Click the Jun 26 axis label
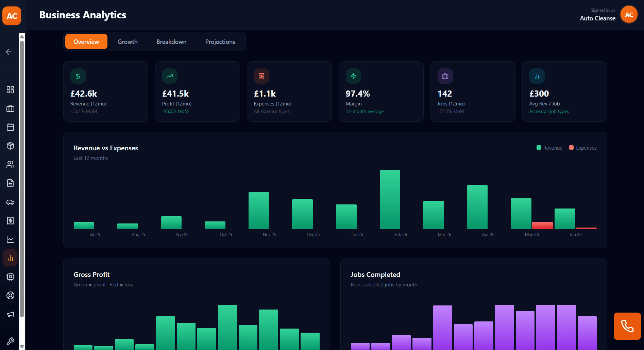644x350 pixels. click(x=575, y=235)
